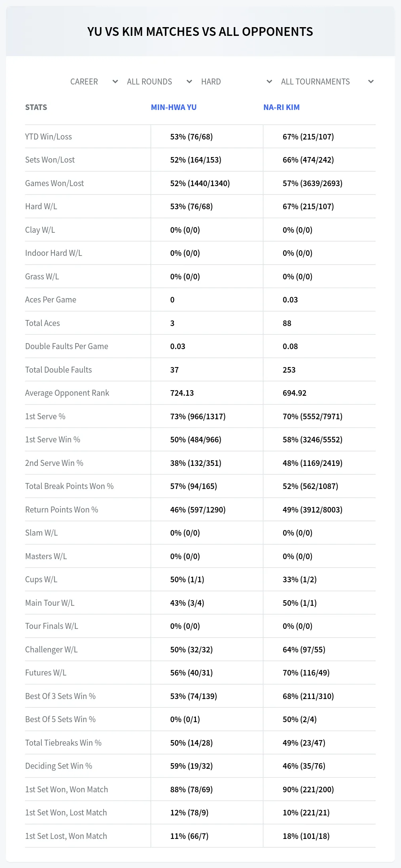
Task: Click the chevron arrow beside CAREER
Action: [x=115, y=82]
